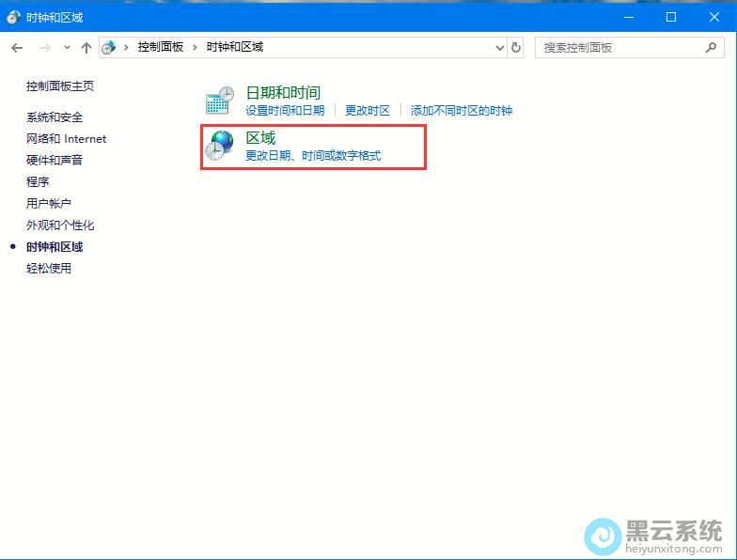
Task: Open the address bar history dropdown
Action: 499,47
